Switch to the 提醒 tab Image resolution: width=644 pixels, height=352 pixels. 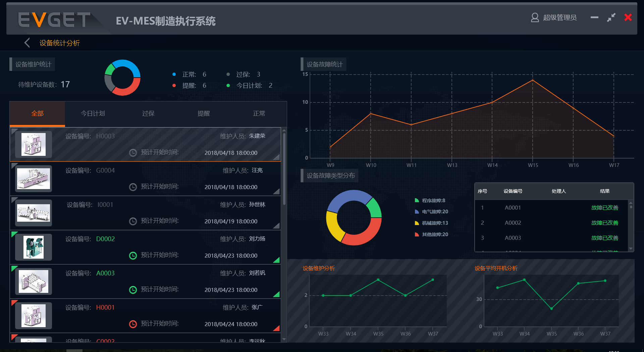click(x=203, y=114)
